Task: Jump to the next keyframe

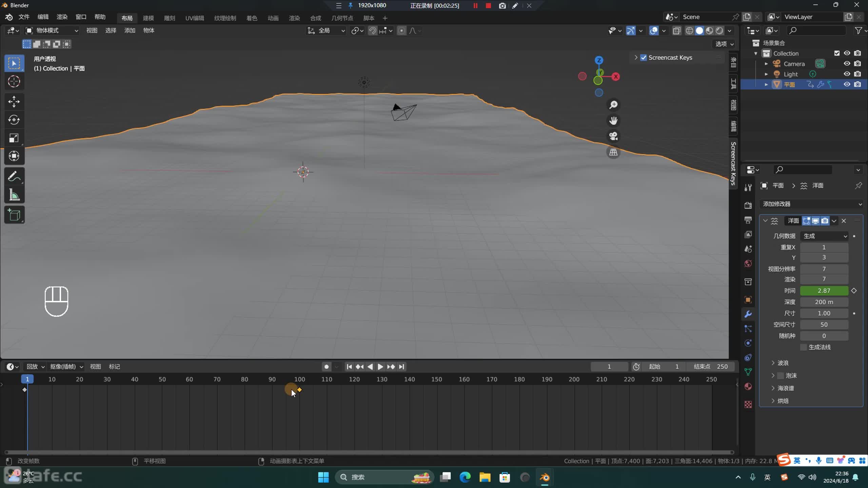Action: [391, 367]
